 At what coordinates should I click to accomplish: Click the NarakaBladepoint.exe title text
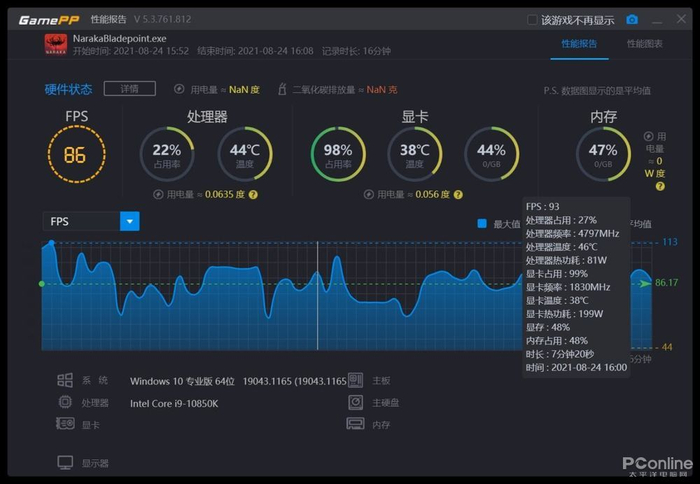point(120,38)
